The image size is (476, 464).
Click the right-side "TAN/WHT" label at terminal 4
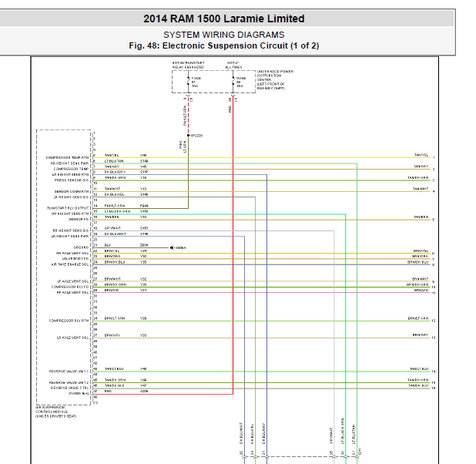tap(420, 189)
